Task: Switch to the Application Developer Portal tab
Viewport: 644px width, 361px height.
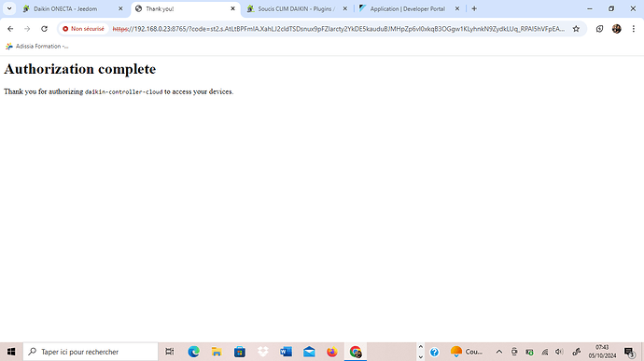Action: tap(409, 8)
